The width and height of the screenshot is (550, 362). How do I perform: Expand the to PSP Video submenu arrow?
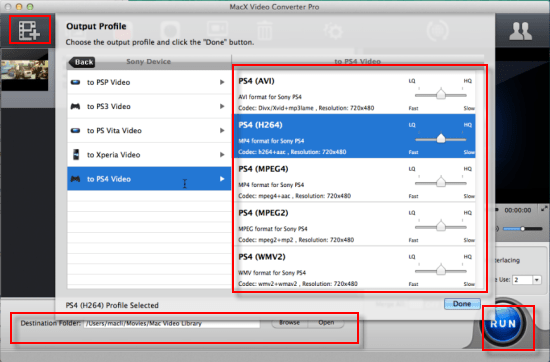click(x=222, y=82)
